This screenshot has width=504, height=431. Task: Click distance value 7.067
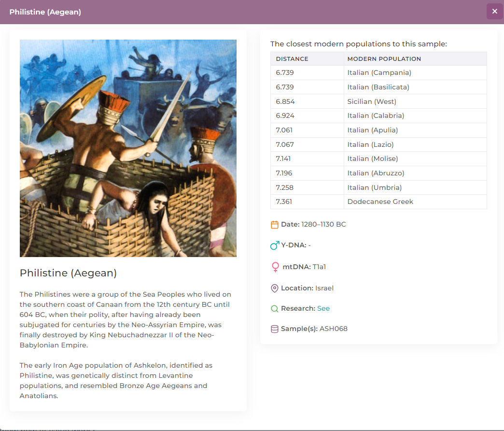(x=285, y=145)
